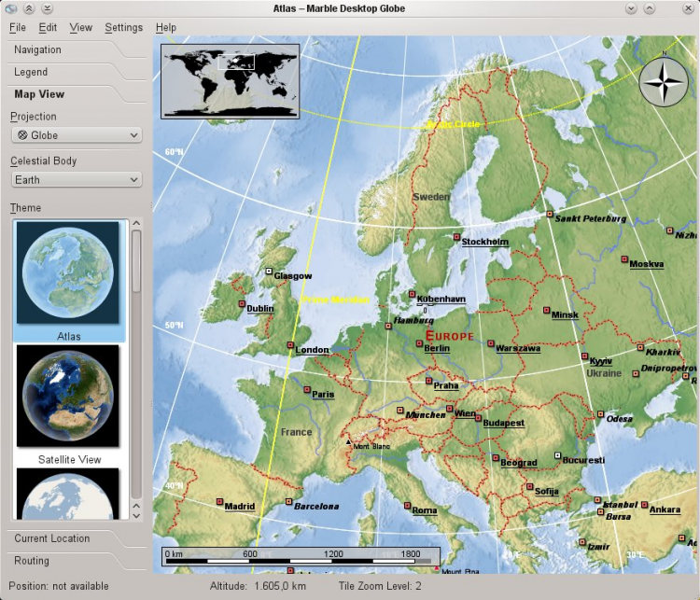Click the EUROPE continent label

coord(450,336)
